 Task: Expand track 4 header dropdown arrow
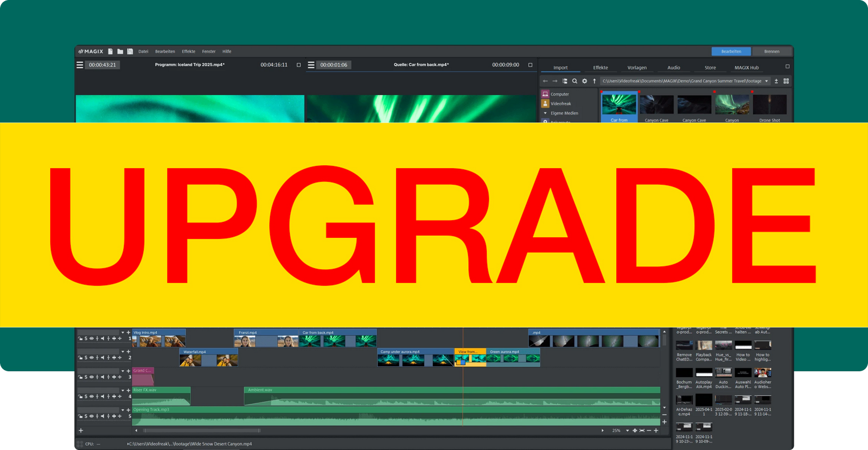tap(123, 390)
